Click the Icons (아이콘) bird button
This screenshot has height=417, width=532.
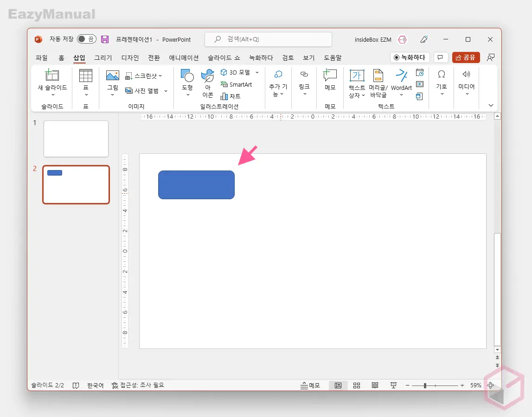(x=207, y=76)
